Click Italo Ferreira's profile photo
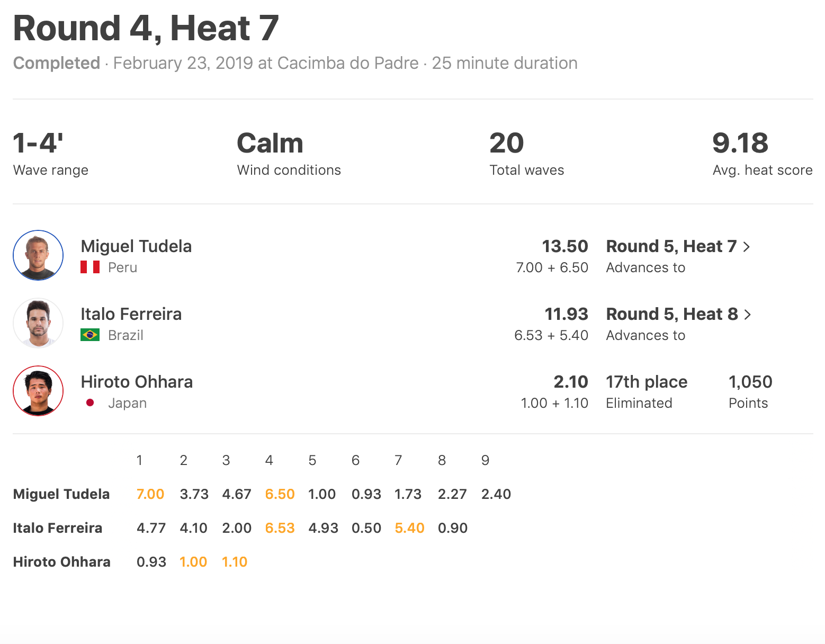Screen dimensions: 825x644 pyautogui.click(x=38, y=323)
